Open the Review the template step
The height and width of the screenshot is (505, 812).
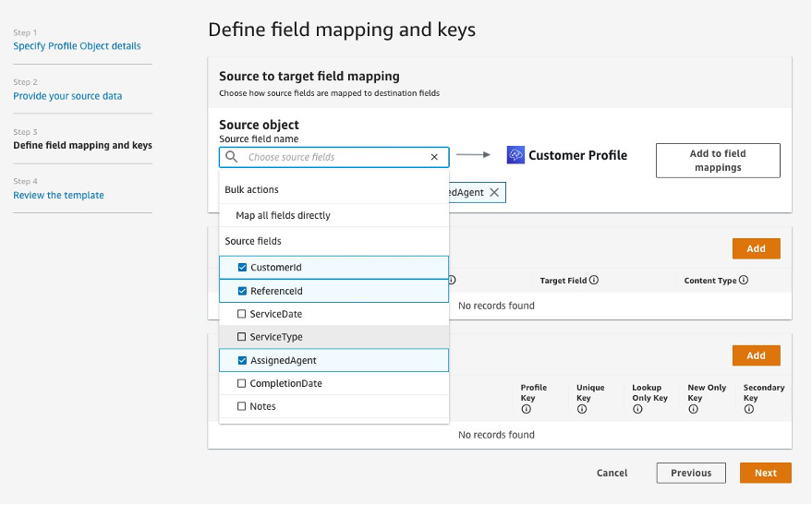(58, 196)
